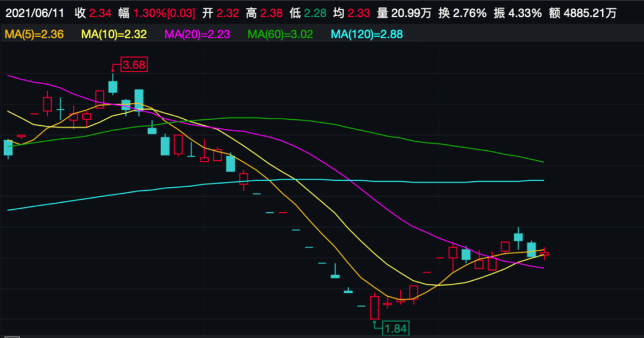
Task: Click the turnover amount 4885.21万
Action: point(590,13)
